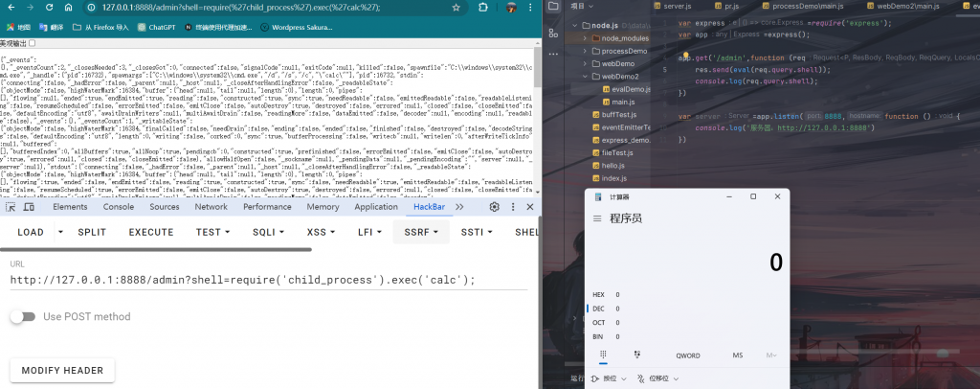Open the HackBar SSRF dropdown

421,232
